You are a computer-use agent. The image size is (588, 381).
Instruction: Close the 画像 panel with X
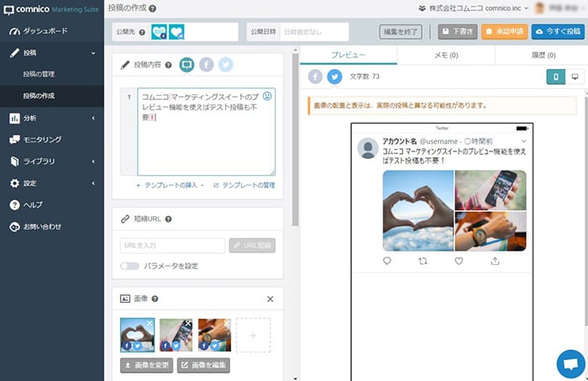tap(270, 299)
